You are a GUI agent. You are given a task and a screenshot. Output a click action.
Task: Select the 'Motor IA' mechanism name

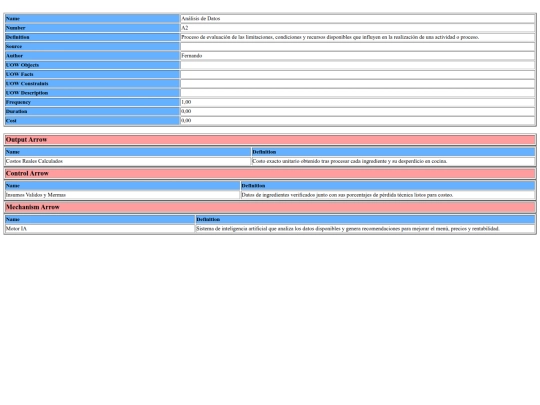pyautogui.click(x=16, y=229)
